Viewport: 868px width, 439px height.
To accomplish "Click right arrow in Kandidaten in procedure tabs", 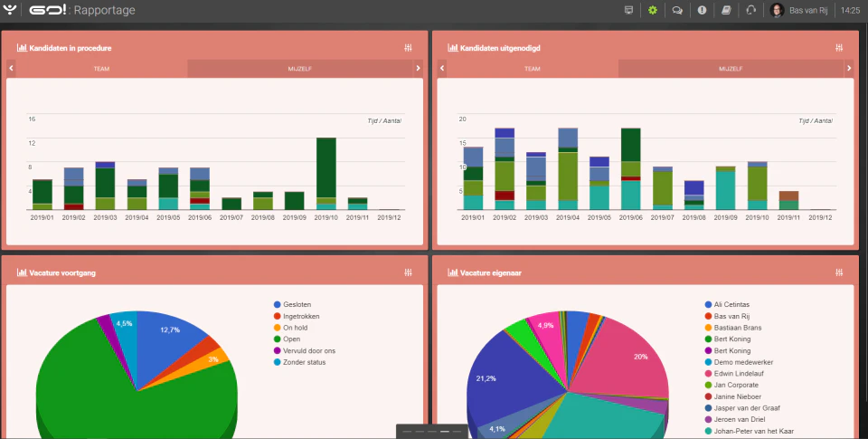I will tap(418, 68).
